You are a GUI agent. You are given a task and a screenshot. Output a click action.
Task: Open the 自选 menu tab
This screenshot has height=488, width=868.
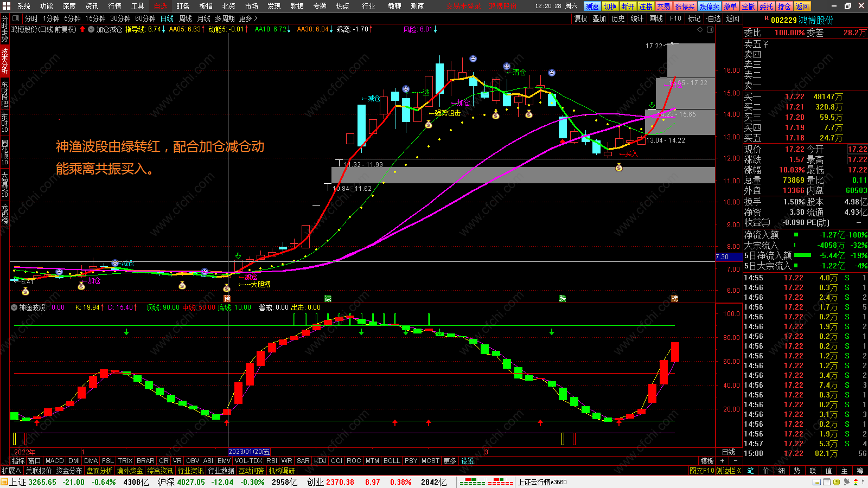pos(161,6)
